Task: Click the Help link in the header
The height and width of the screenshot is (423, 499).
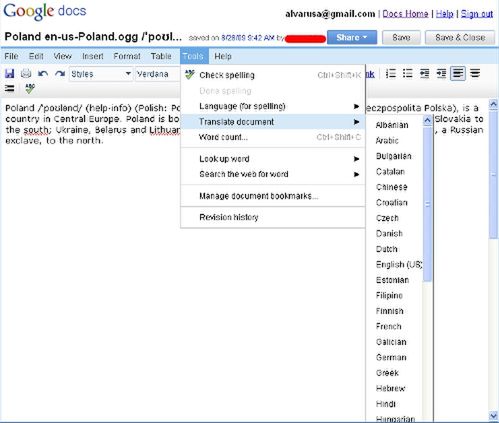Action: pyautogui.click(x=444, y=14)
